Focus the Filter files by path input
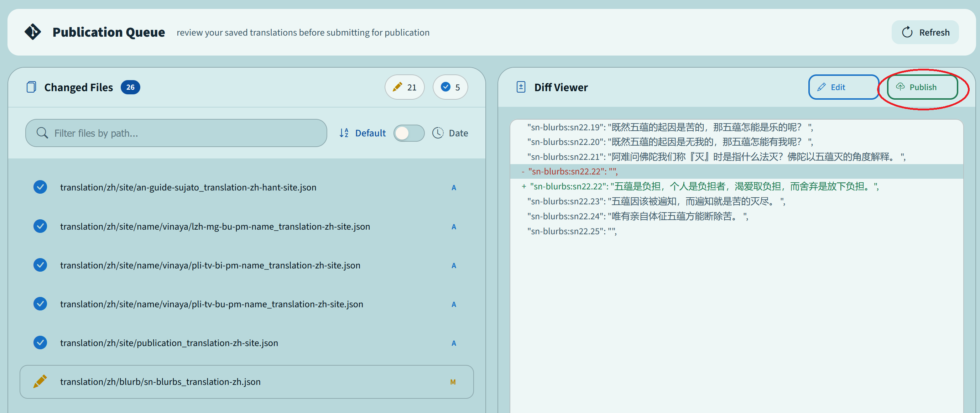The image size is (980, 413). pos(176,133)
